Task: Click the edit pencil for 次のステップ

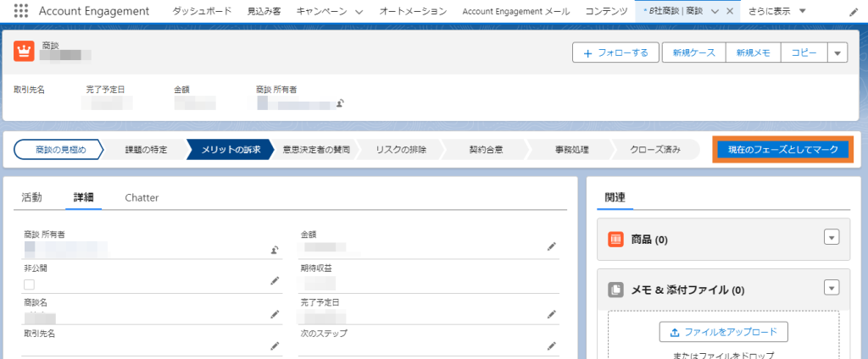Action: coord(552,345)
